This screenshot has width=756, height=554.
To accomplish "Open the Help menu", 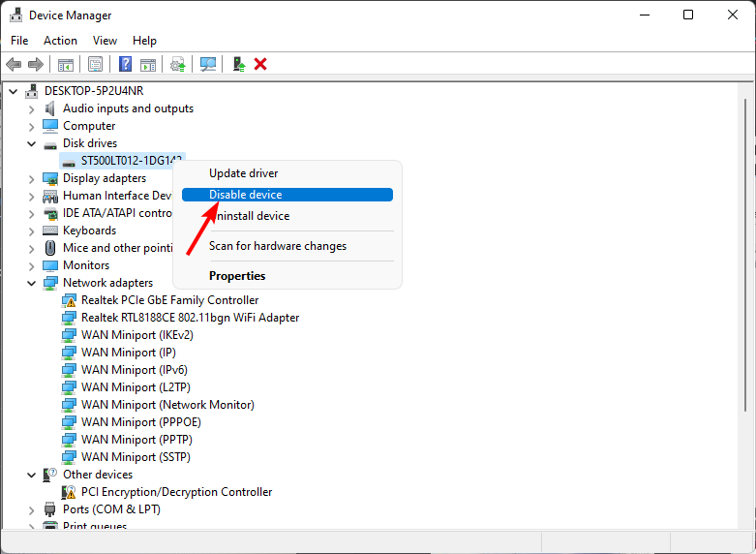I will coord(144,41).
